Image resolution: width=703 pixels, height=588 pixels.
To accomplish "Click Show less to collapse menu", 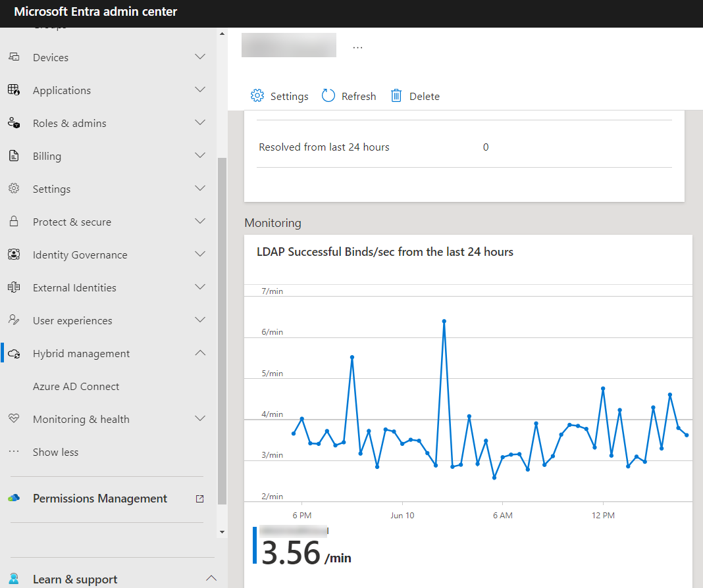I will [55, 453].
